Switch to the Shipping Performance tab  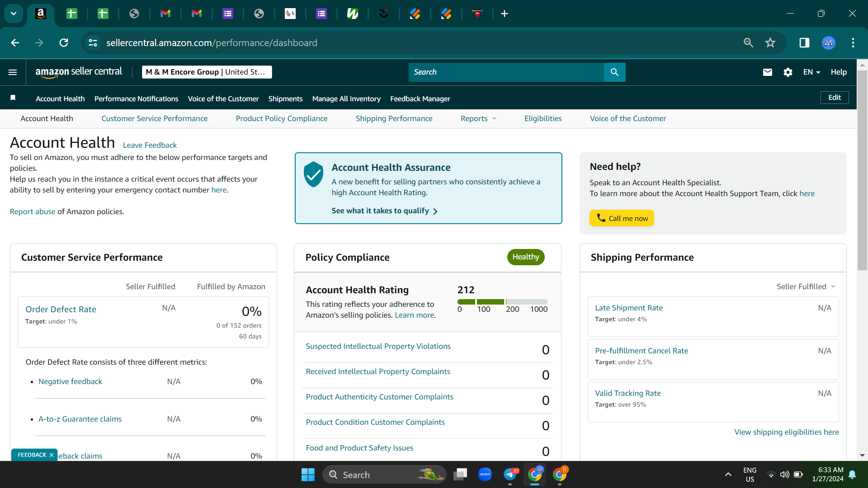[x=394, y=118]
